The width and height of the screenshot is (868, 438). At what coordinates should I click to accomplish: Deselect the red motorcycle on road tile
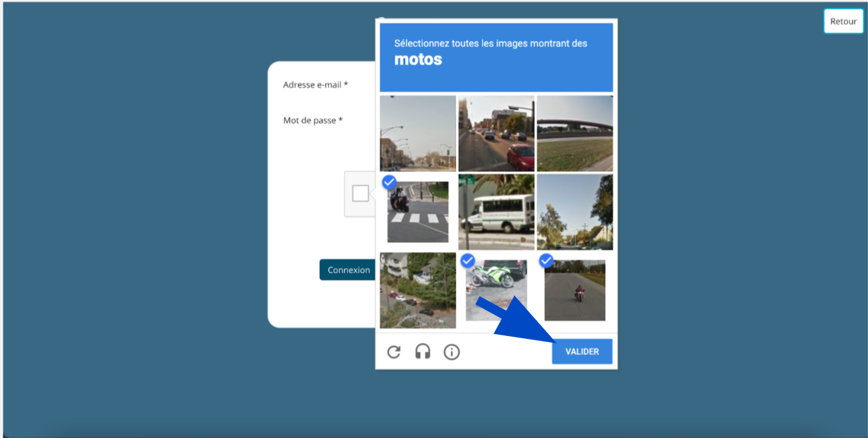point(575,290)
